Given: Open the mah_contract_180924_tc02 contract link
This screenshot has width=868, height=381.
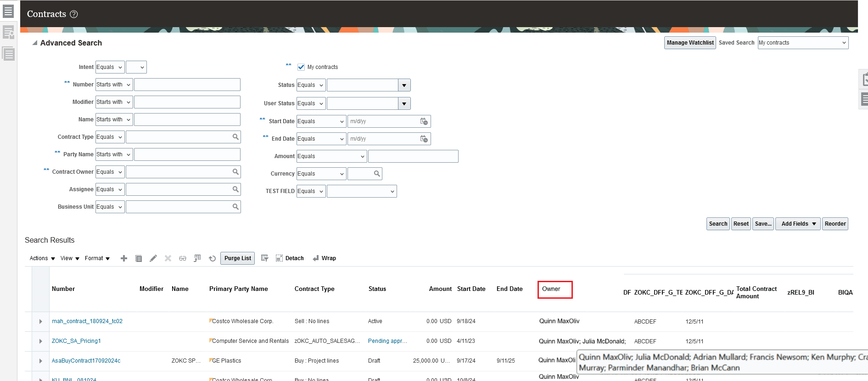Looking at the screenshot, I should tap(87, 321).
